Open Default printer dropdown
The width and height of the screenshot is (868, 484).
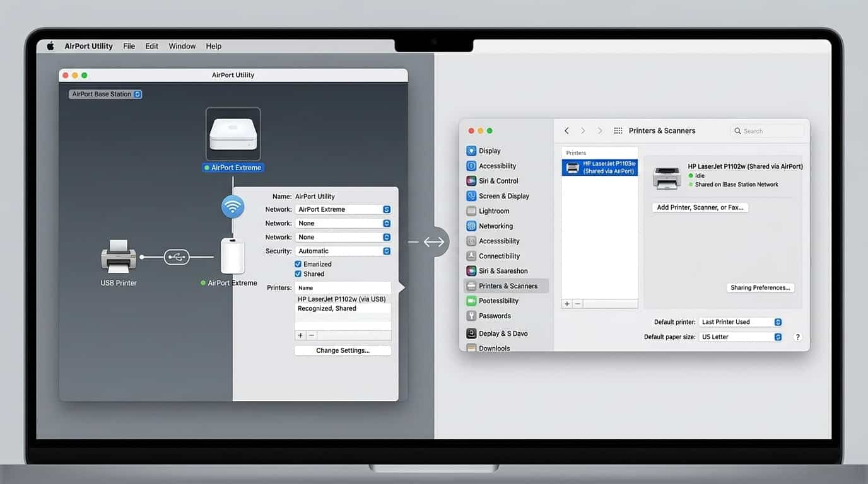pos(741,322)
